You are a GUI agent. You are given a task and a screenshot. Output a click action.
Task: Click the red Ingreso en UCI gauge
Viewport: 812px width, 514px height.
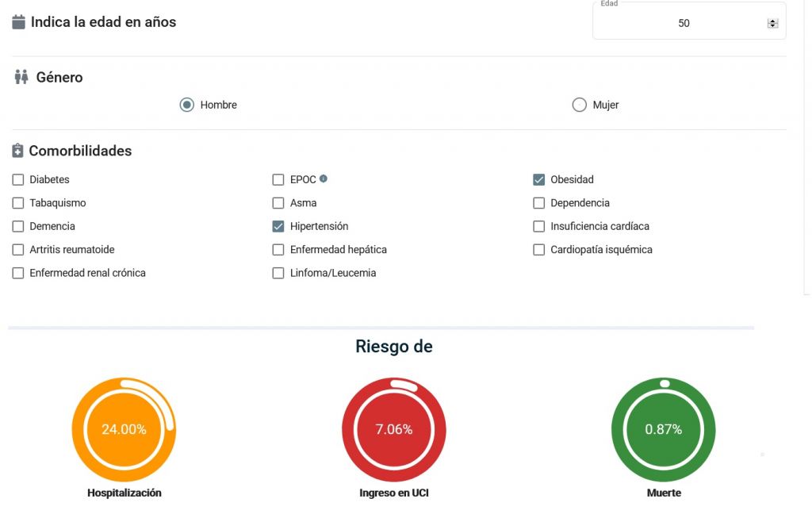click(x=393, y=429)
